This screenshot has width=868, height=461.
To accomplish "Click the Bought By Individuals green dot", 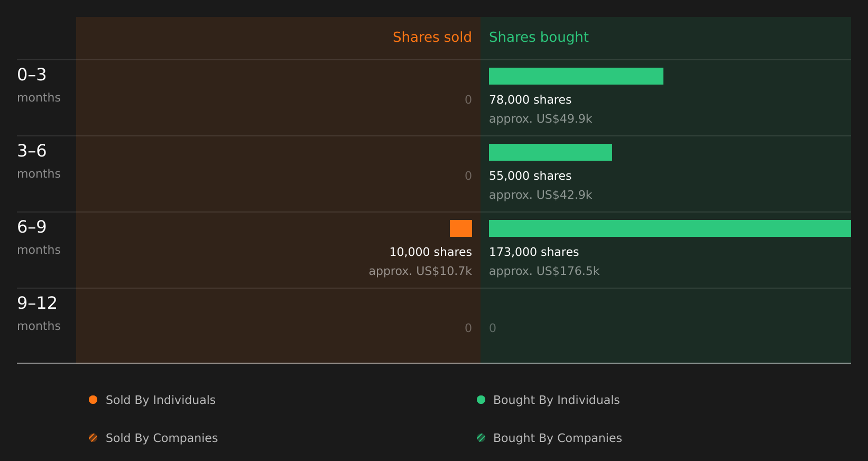I will pos(481,400).
